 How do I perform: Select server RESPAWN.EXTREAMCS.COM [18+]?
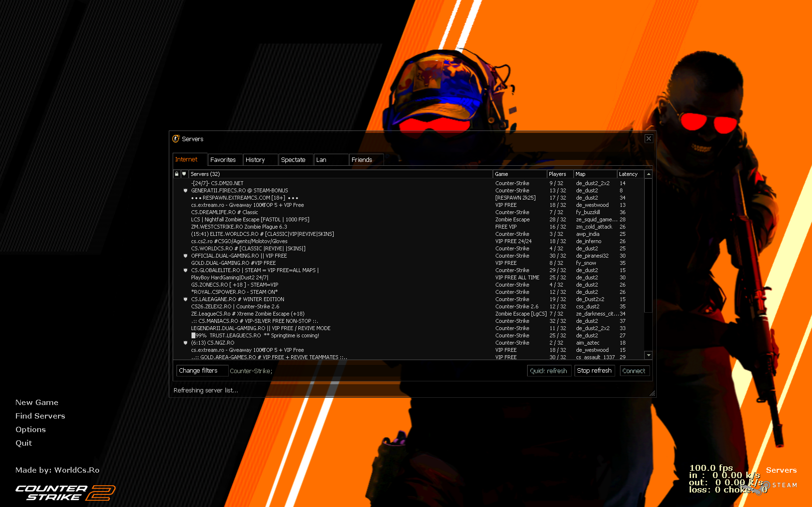[x=408, y=198]
